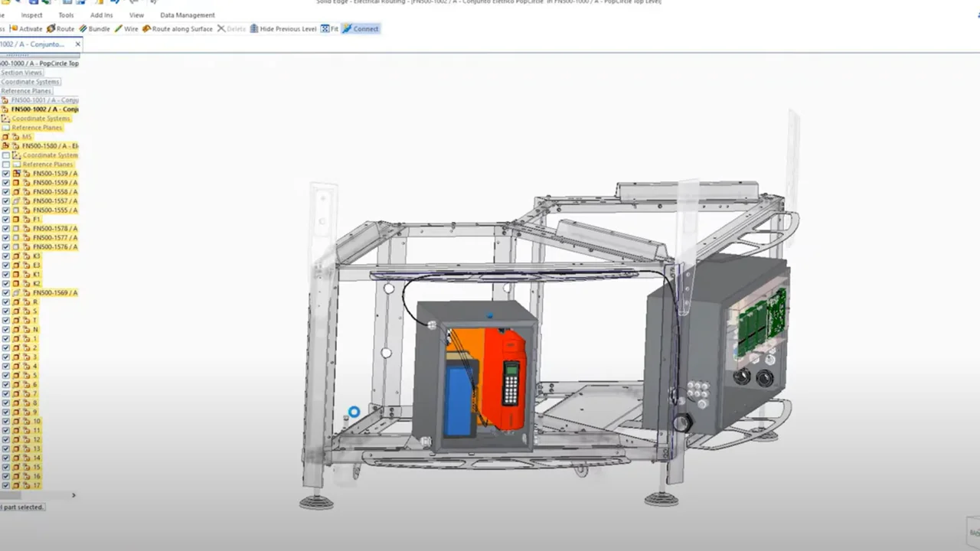Enable nested Reference Planes checkbox
The height and width of the screenshot is (551, 980).
(6, 165)
